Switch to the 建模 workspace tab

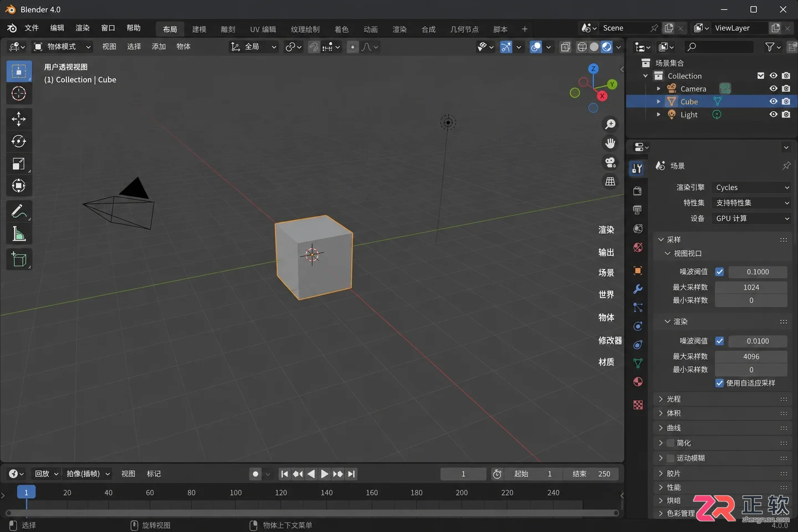(199, 29)
